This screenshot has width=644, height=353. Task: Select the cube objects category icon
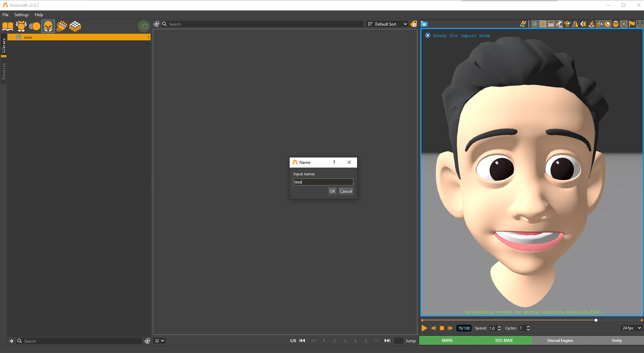coord(75,26)
